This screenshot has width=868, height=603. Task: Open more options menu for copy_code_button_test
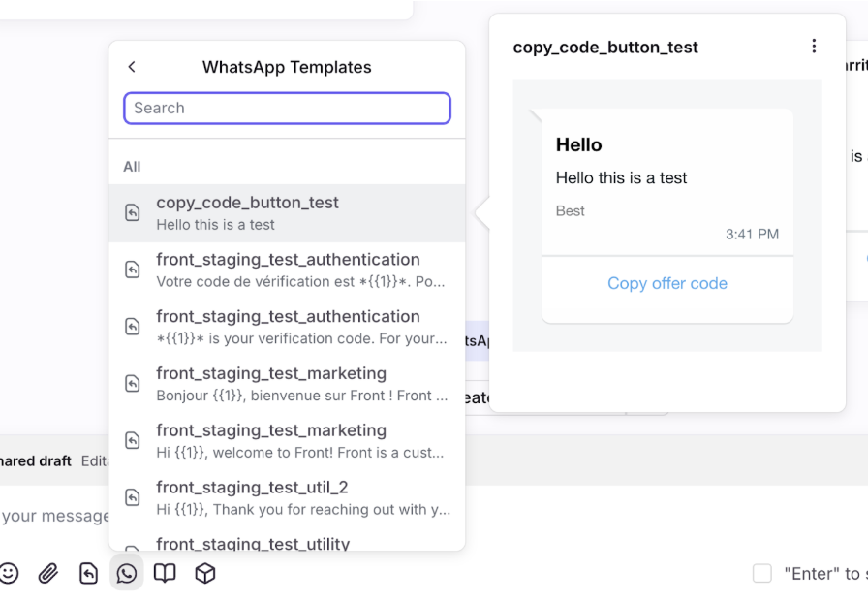coord(814,46)
